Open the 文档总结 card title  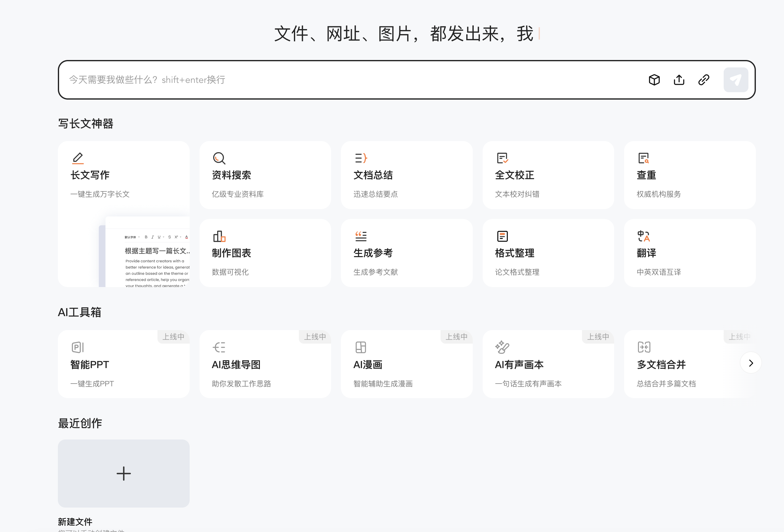[x=373, y=175]
